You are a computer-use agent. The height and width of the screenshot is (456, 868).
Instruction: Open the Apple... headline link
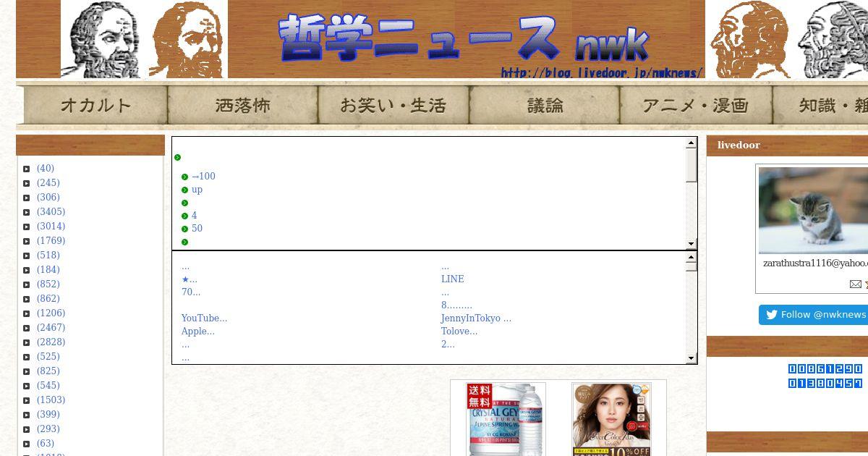[198, 332]
